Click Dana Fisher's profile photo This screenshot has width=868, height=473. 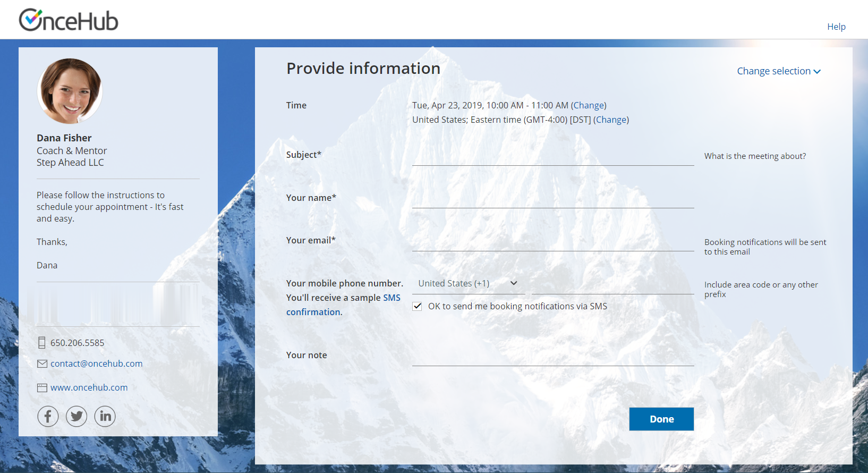(70, 91)
